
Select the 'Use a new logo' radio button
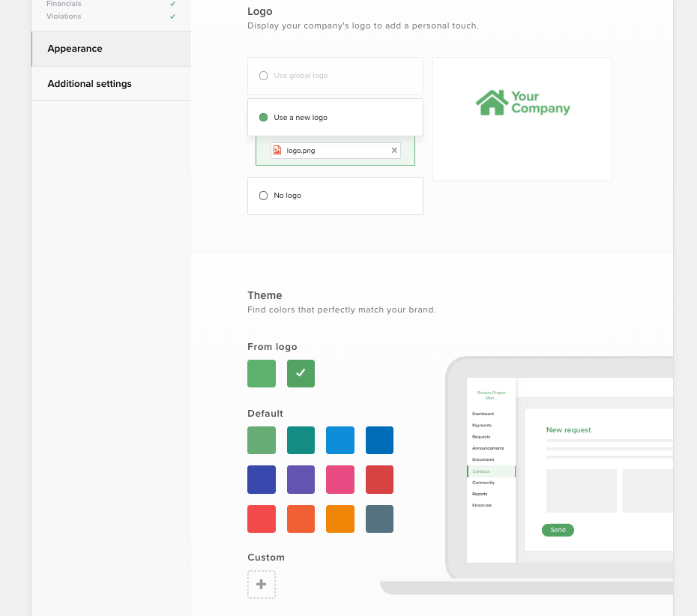coord(263,118)
